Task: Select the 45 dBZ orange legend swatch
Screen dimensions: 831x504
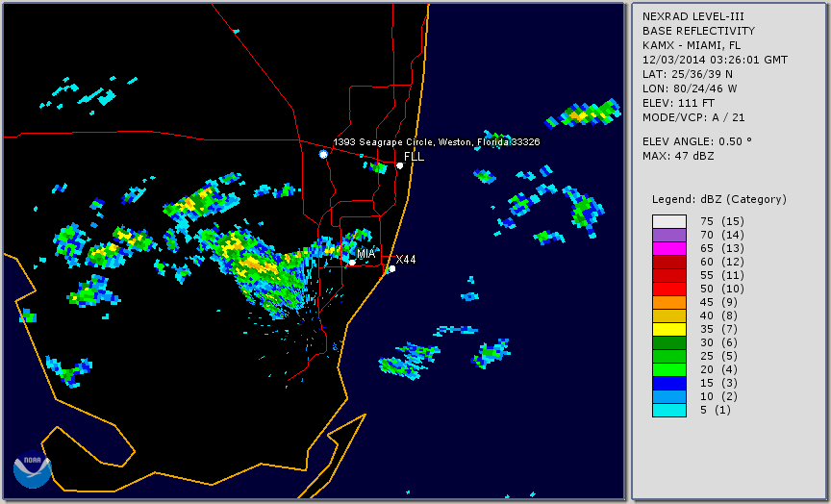Action: coord(669,303)
